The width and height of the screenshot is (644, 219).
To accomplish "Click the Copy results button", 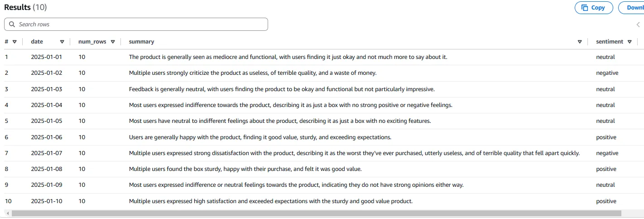I will click(x=593, y=8).
